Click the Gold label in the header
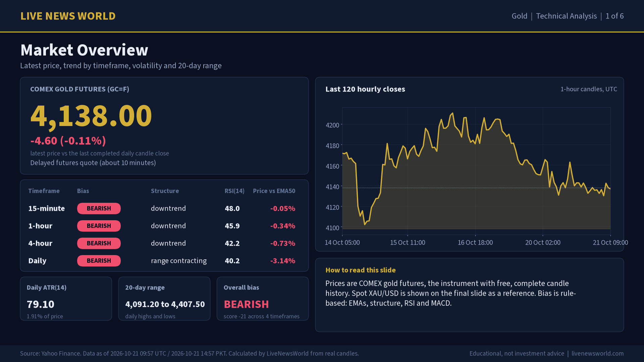Viewport: 644px width, 362px height. (519, 16)
